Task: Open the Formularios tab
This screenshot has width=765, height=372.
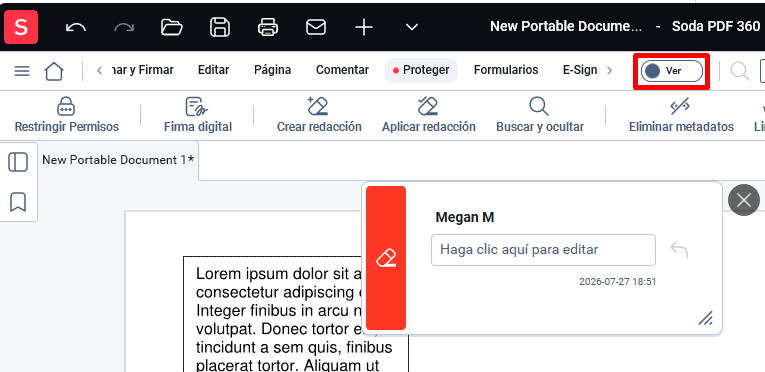Action: point(506,70)
